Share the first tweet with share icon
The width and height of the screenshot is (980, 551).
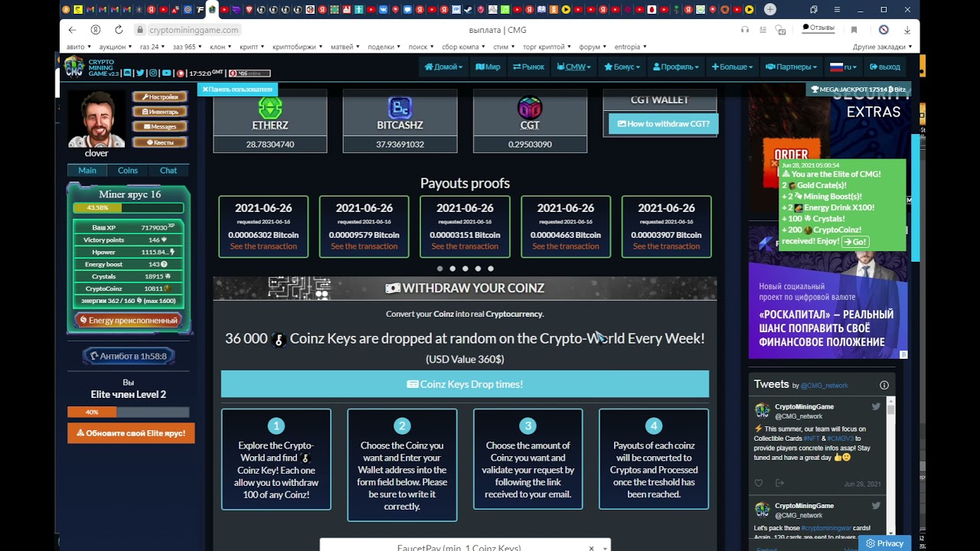point(779,483)
